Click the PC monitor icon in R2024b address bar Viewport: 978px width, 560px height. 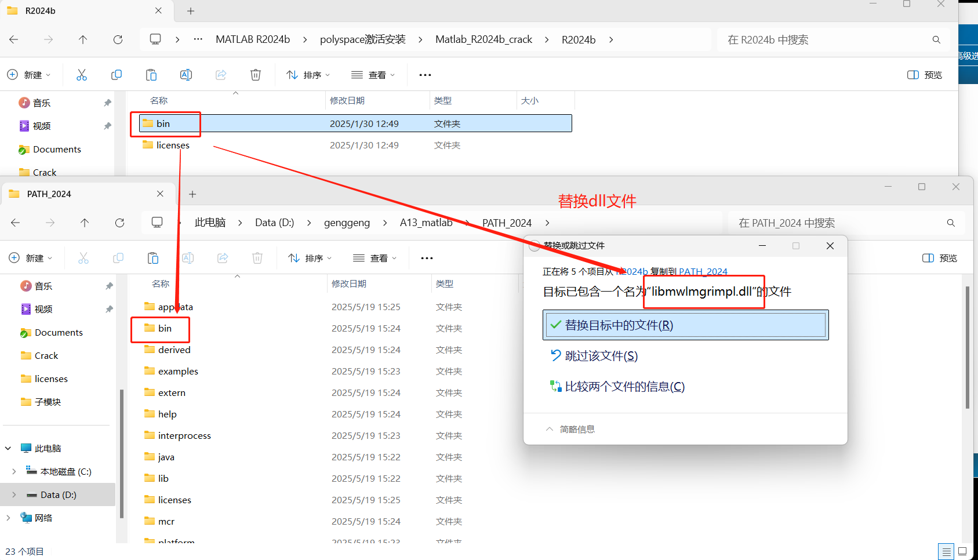[155, 39]
